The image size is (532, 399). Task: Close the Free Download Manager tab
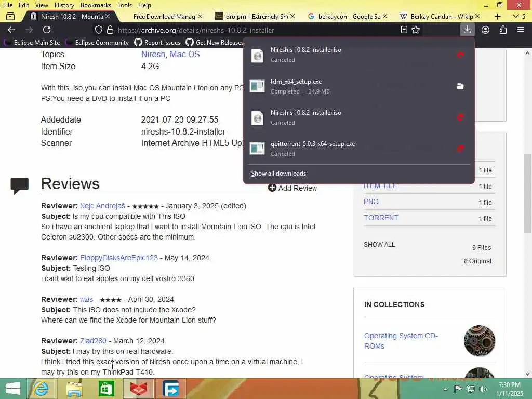pos(200,16)
